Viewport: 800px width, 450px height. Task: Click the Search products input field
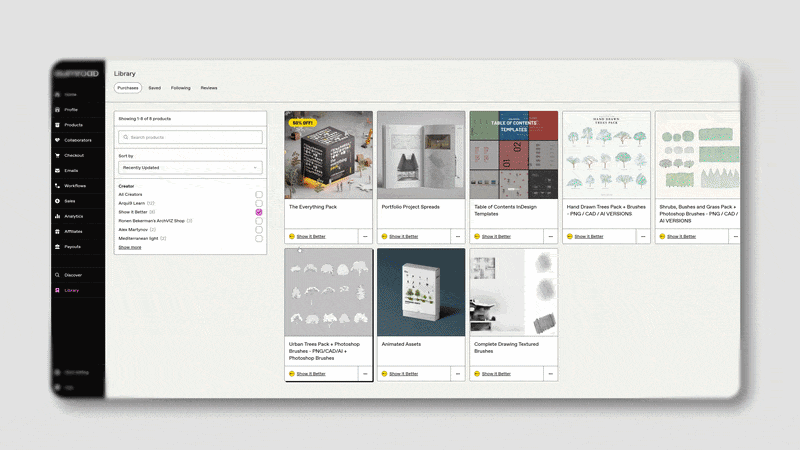tap(190, 137)
